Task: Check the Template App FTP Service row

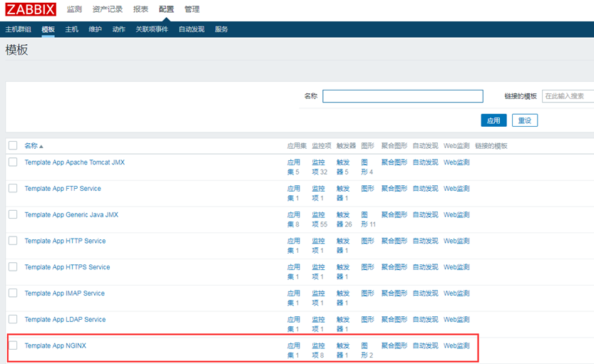Action: coord(13,188)
